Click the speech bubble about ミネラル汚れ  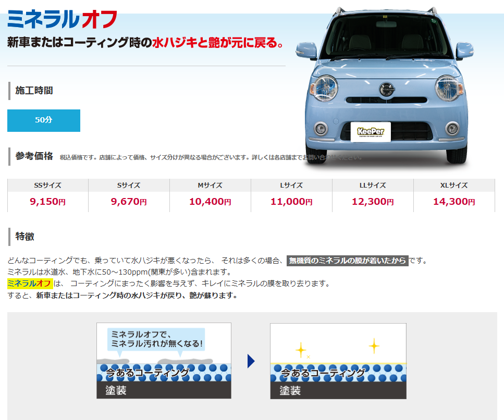[x=156, y=339]
